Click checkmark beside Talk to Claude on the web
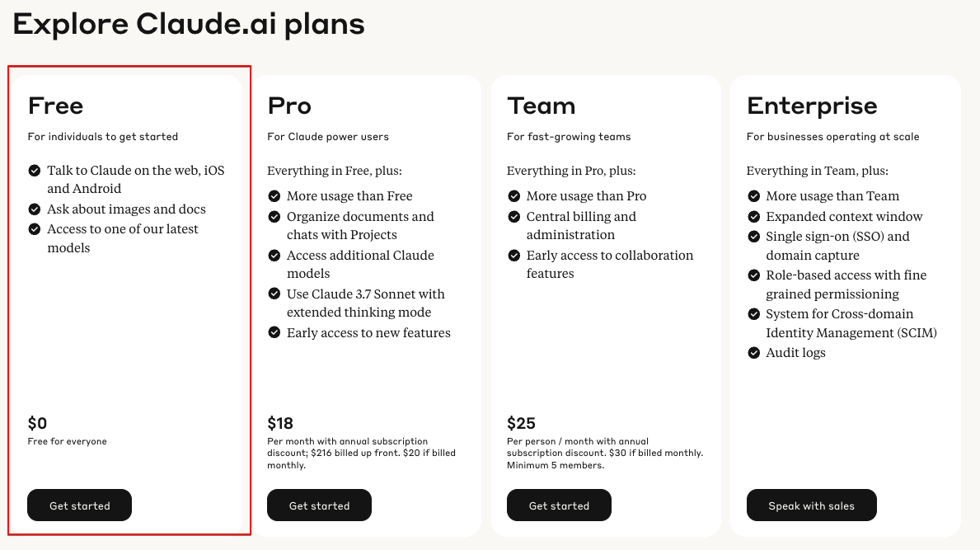Image resolution: width=980 pixels, height=550 pixels. [x=35, y=171]
